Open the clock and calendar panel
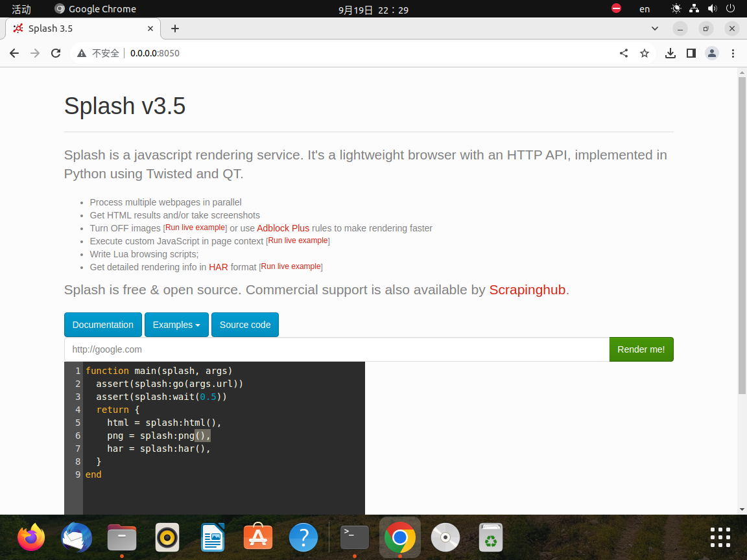747x560 pixels. coord(373,10)
